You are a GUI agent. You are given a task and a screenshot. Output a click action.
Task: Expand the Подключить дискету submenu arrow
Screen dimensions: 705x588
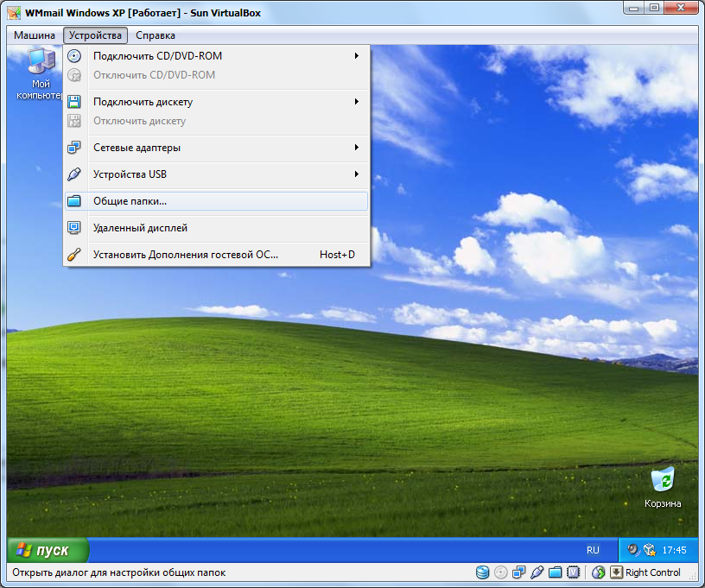point(357,102)
